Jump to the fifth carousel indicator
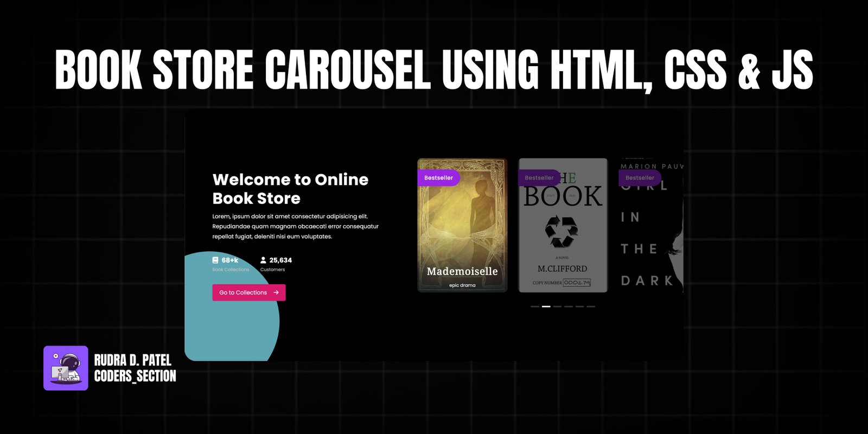Screen dimensions: 868x434 click(580, 307)
